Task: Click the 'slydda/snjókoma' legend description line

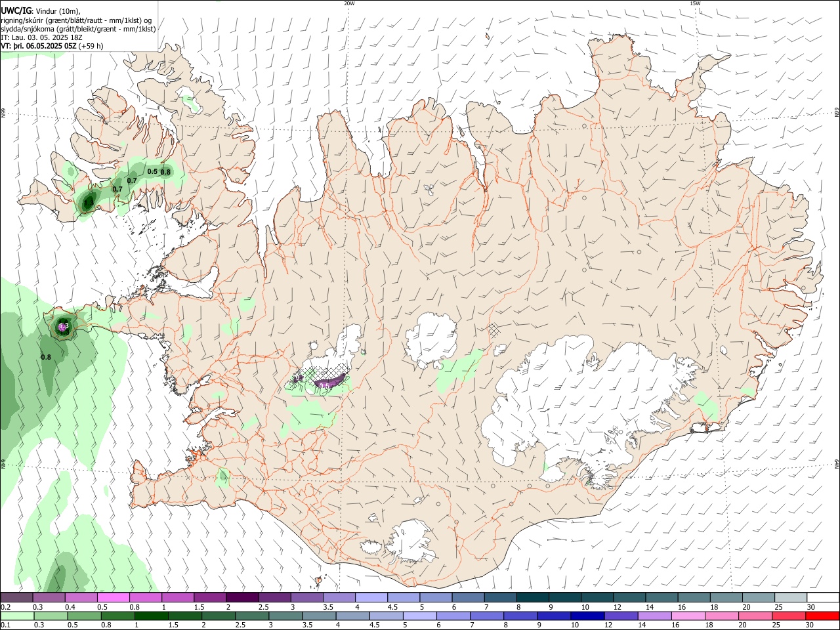Action: tap(78, 29)
